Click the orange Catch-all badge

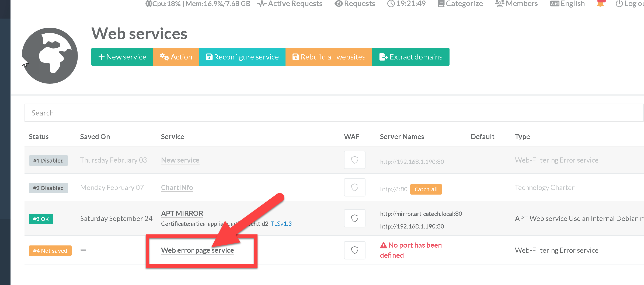tap(426, 189)
